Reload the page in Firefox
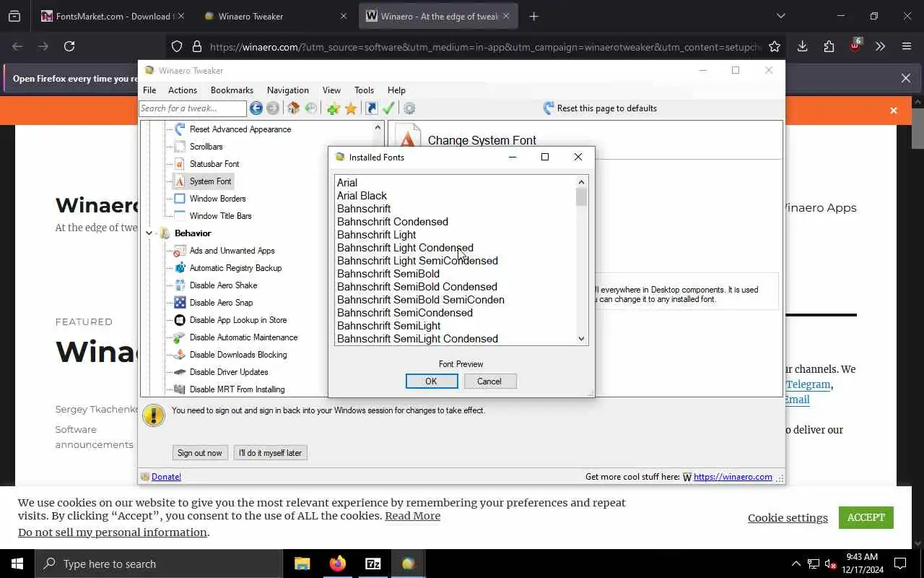This screenshot has height=578, width=924. (x=69, y=46)
